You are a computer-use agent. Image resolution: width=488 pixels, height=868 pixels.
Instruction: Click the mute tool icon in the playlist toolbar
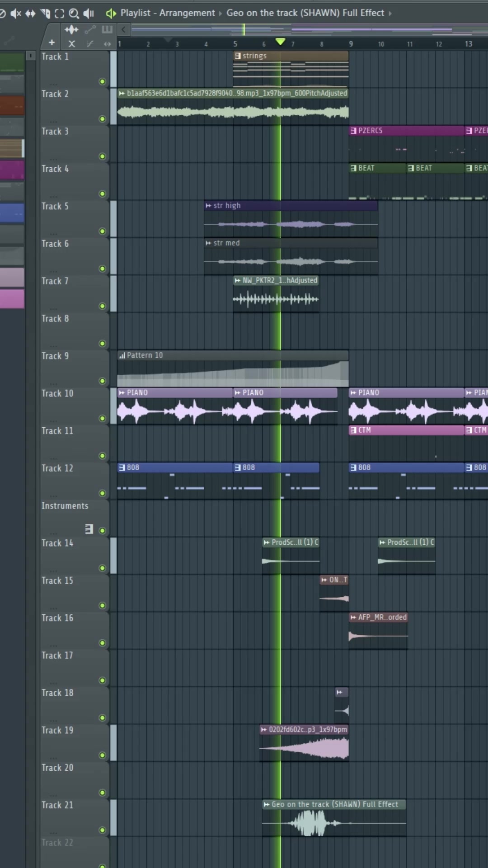pyautogui.click(x=16, y=13)
